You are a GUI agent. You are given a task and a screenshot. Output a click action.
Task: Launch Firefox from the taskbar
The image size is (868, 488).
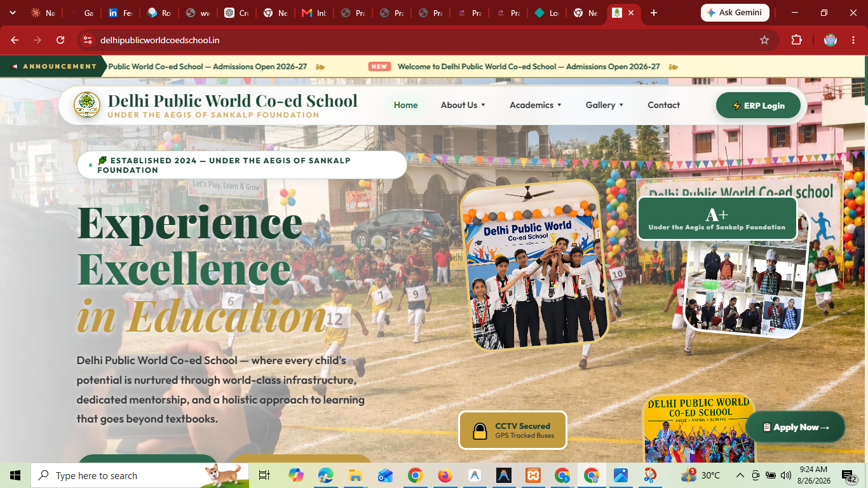[x=445, y=475]
